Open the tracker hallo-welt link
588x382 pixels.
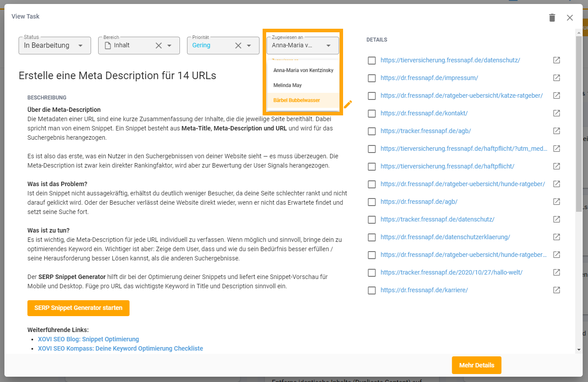[x=451, y=272]
